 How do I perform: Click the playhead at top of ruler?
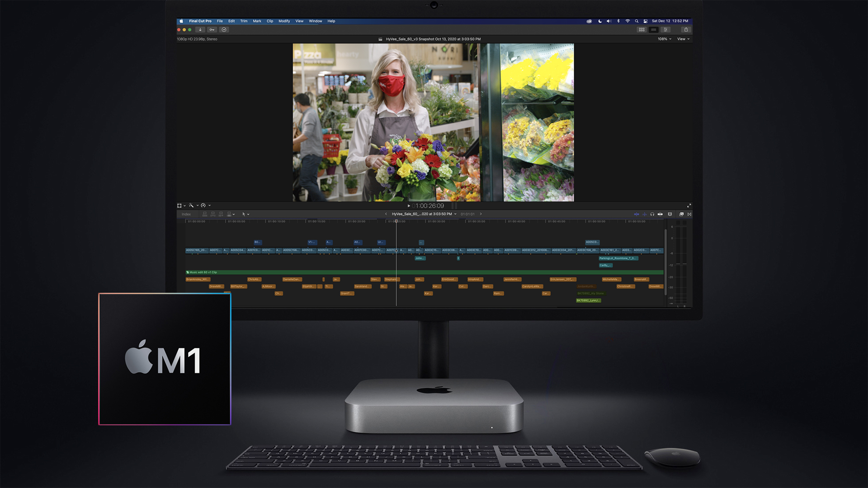[x=396, y=221]
